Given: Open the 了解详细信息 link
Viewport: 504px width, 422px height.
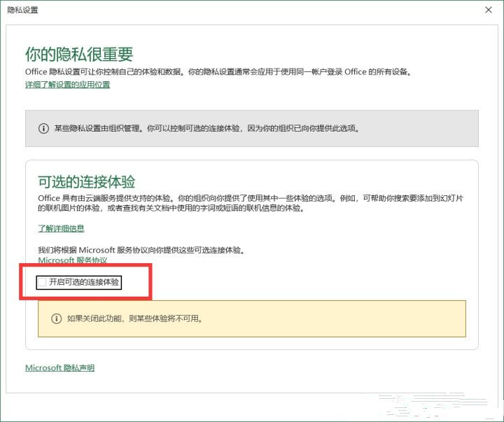Looking at the screenshot, I should 61,228.
